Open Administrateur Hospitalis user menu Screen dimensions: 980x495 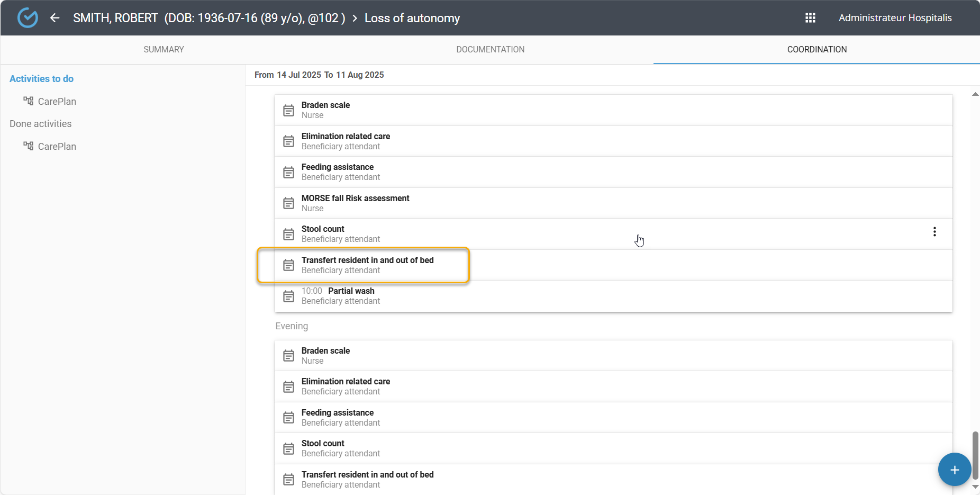[895, 18]
